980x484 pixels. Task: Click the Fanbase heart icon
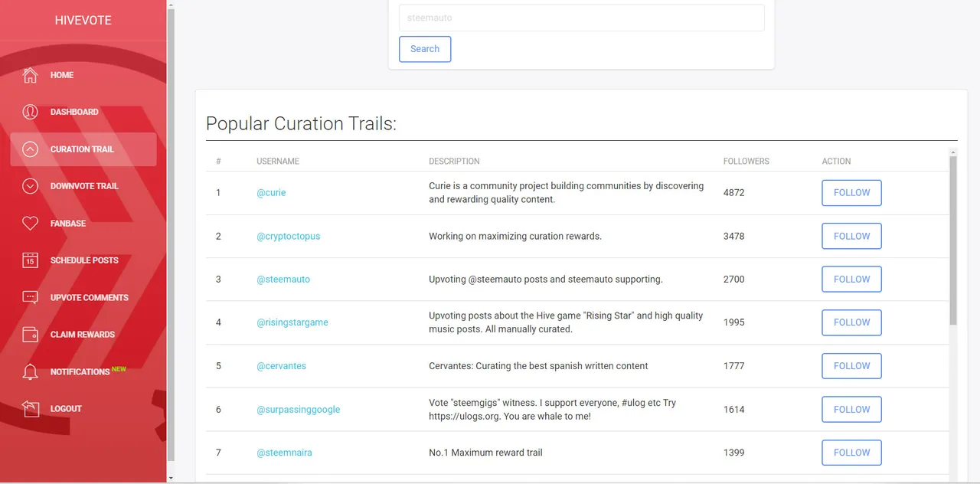(x=30, y=224)
